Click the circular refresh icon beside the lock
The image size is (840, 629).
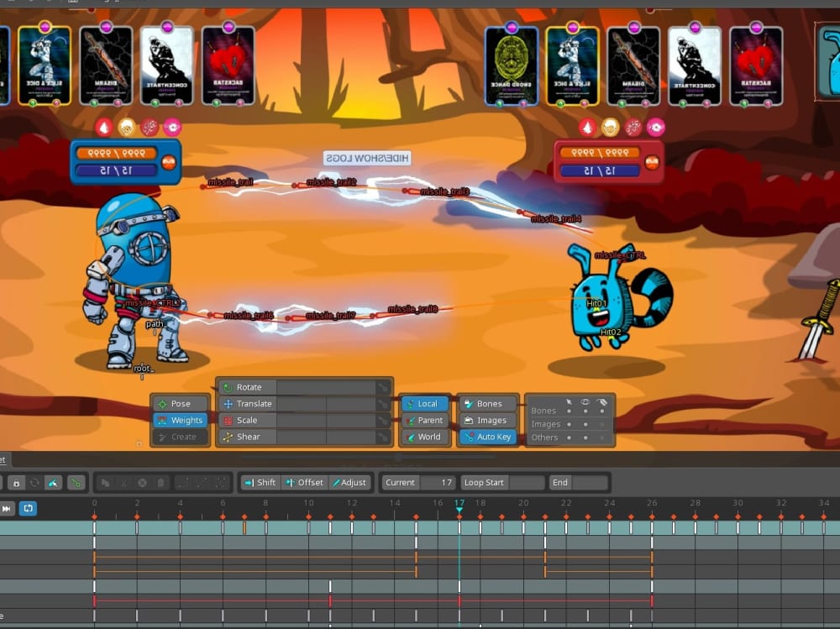[34, 483]
